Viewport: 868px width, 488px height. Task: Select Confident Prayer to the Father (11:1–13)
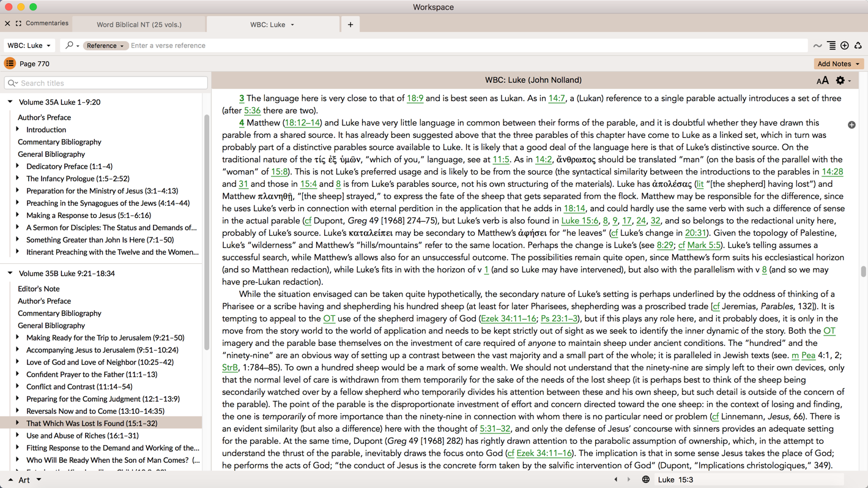coord(92,375)
